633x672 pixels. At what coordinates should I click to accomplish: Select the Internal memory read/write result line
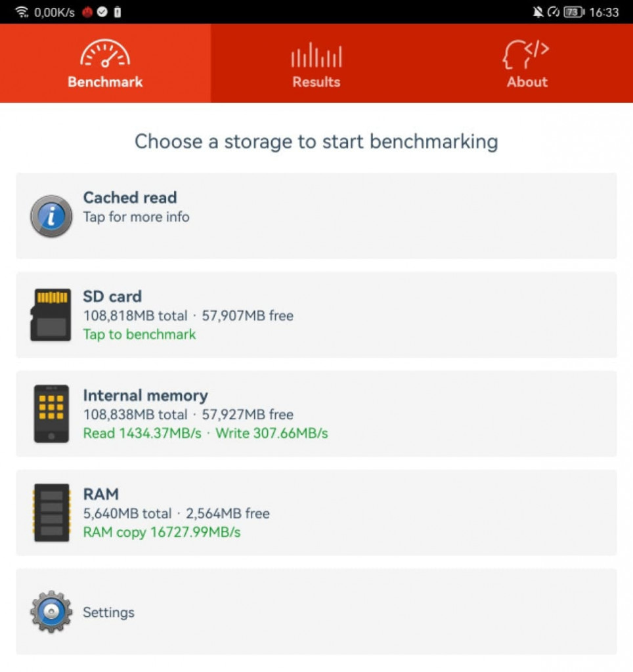pyautogui.click(x=206, y=433)
